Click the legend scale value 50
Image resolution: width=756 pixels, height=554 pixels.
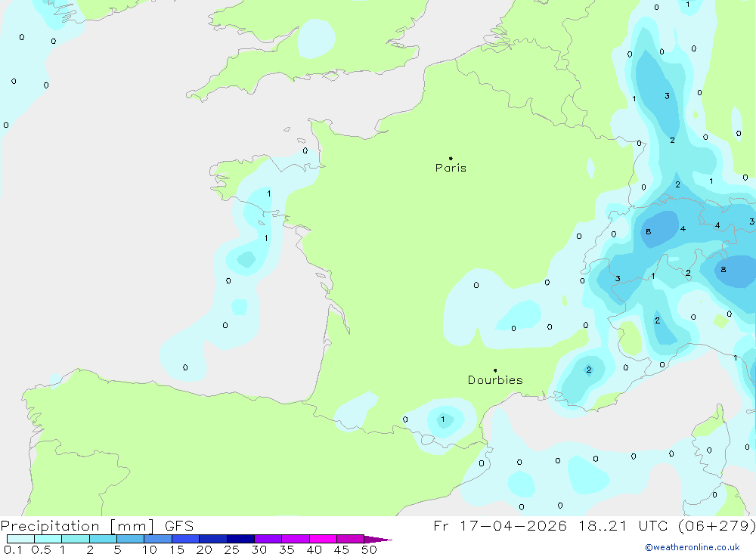369,549
